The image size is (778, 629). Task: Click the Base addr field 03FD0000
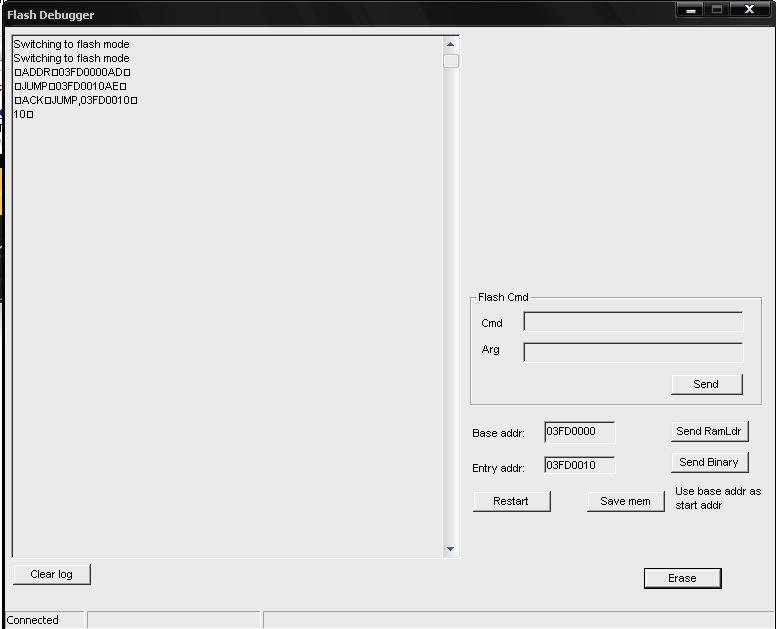click(x=580, y=432)
